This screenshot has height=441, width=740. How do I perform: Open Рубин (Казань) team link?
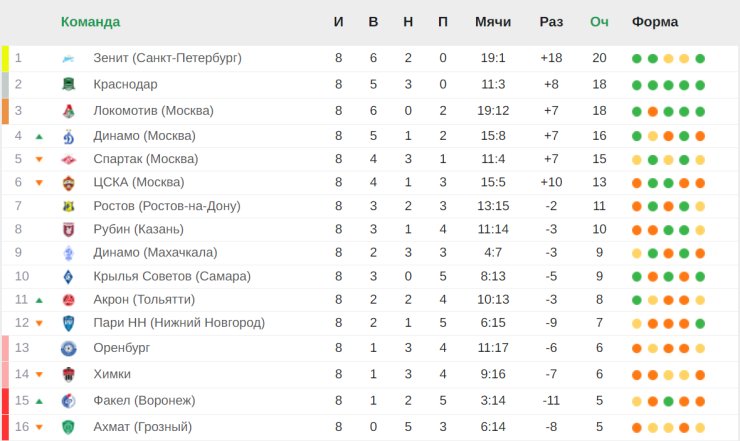pos(138,229)
